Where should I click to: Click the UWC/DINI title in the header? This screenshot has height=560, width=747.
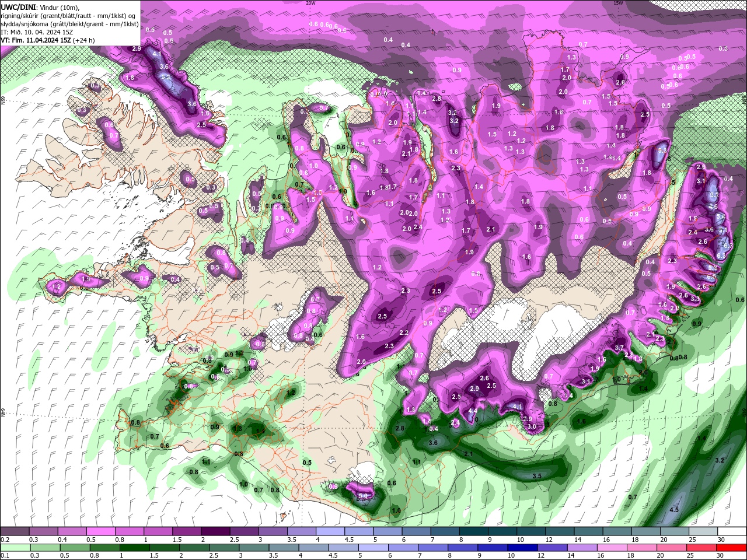pos(18,6)
